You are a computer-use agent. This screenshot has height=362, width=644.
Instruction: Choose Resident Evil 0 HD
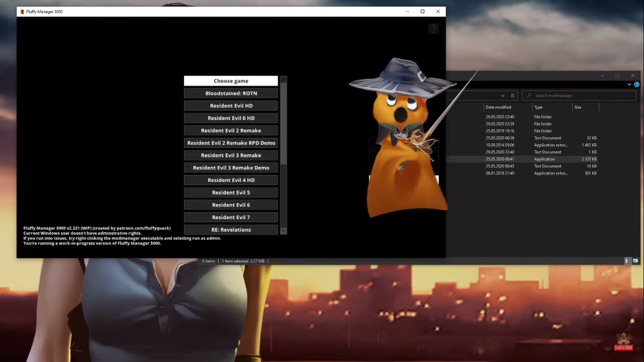(231, 118)
